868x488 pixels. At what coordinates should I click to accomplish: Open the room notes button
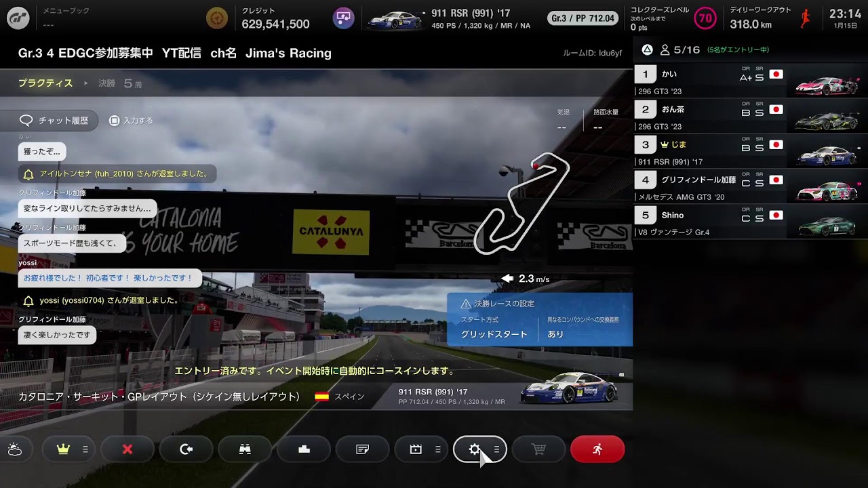coord(363,449)
